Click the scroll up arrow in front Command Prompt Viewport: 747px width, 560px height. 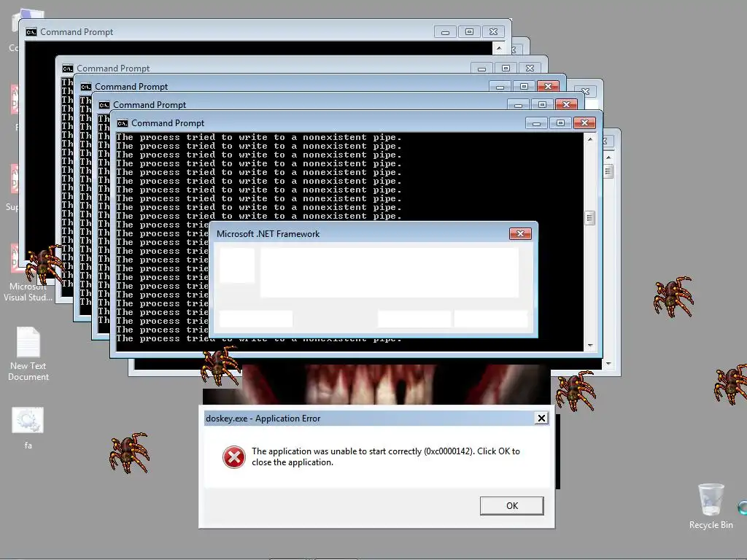(x=589, y=139)
